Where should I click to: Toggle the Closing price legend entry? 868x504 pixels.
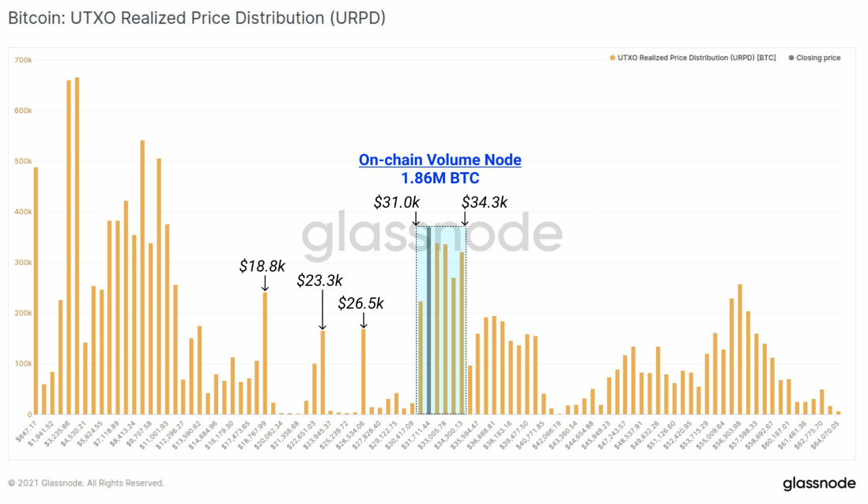814,58
